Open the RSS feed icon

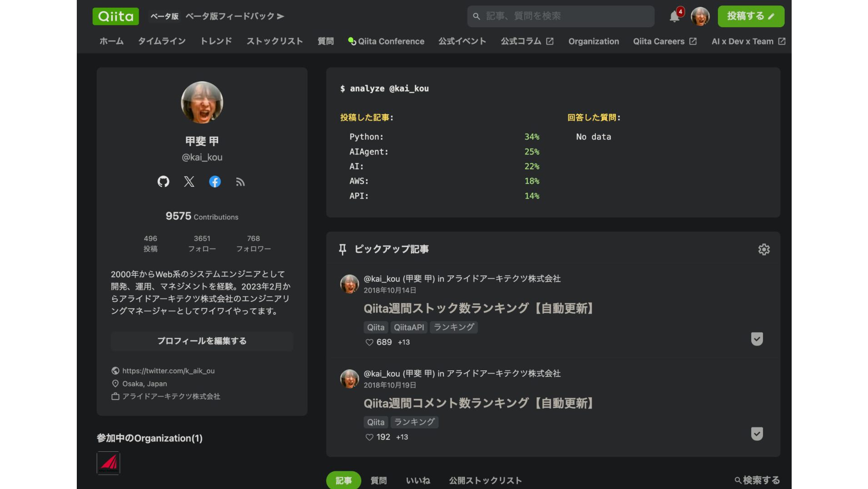click(240, 182)
